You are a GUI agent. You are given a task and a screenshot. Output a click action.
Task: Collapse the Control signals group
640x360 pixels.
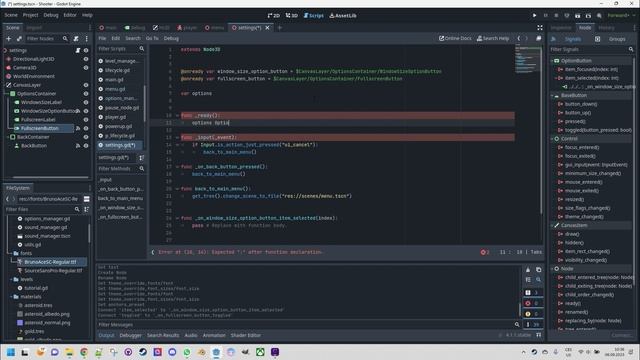(x=552, y=139)
